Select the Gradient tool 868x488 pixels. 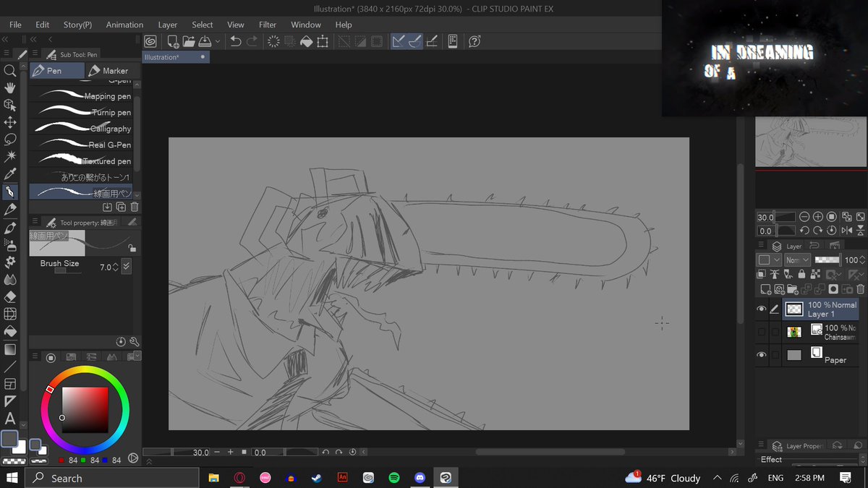(10, 349)
